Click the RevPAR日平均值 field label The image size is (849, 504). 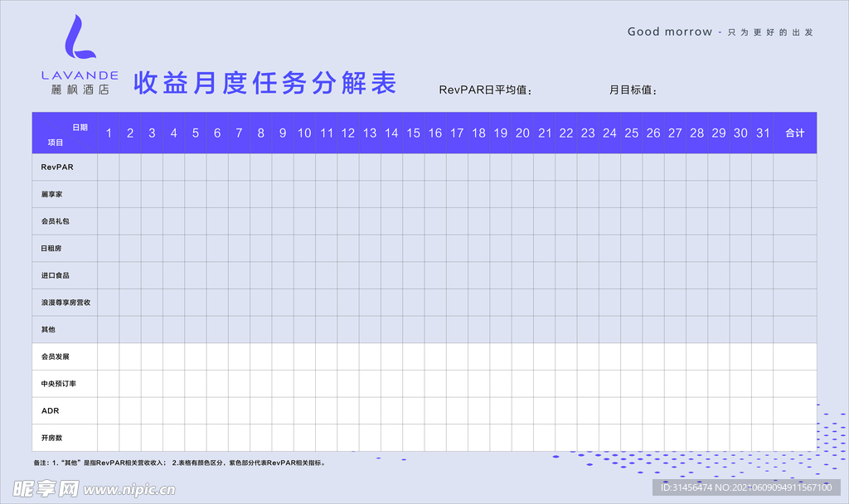pos(485,90)
